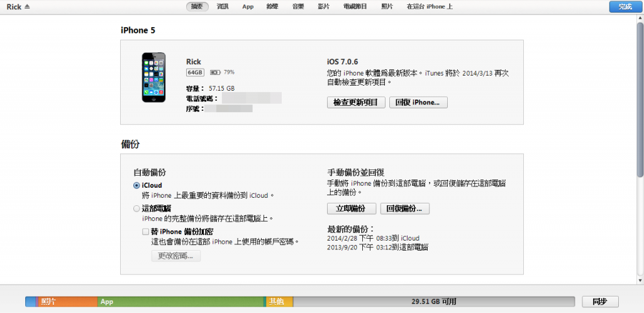Click the yellow 其他 segment in storage bar
This screenshot has width=644, height=313.
(x=279, y=302)
